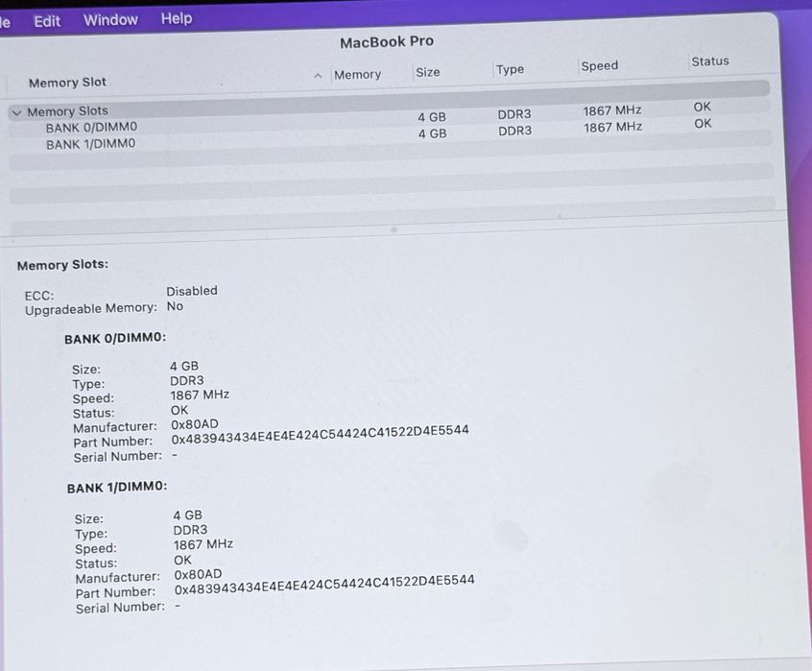
Task: Click the split-pane divider handle dot
Action: pos(394,229)
